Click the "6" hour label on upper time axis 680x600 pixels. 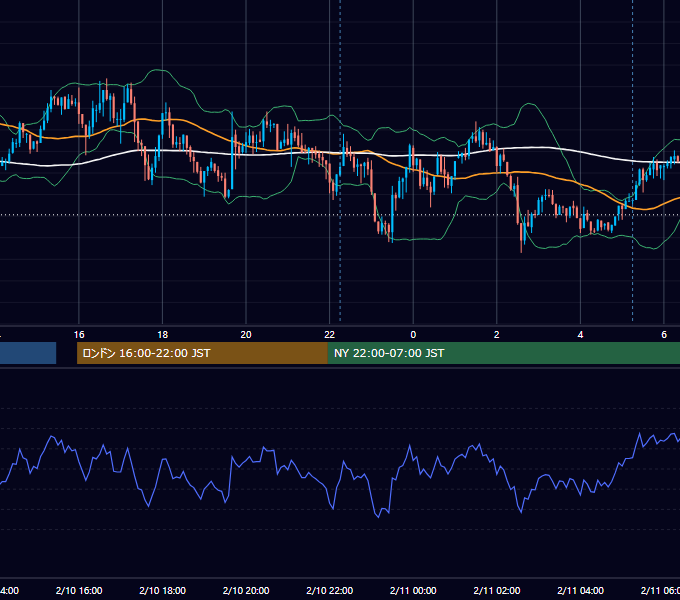pos(664,335)
